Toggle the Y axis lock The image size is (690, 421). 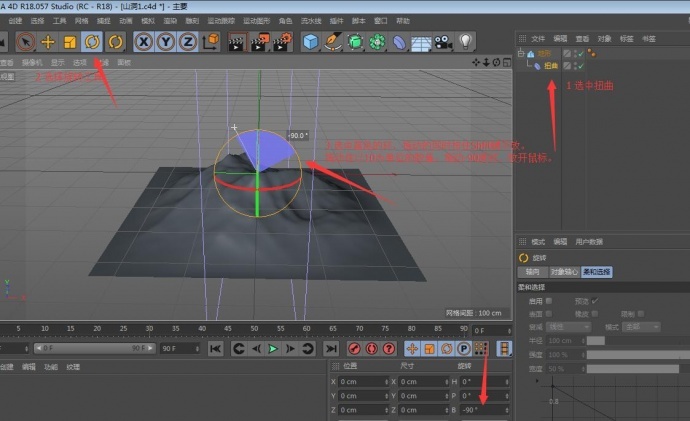point(165,42)
